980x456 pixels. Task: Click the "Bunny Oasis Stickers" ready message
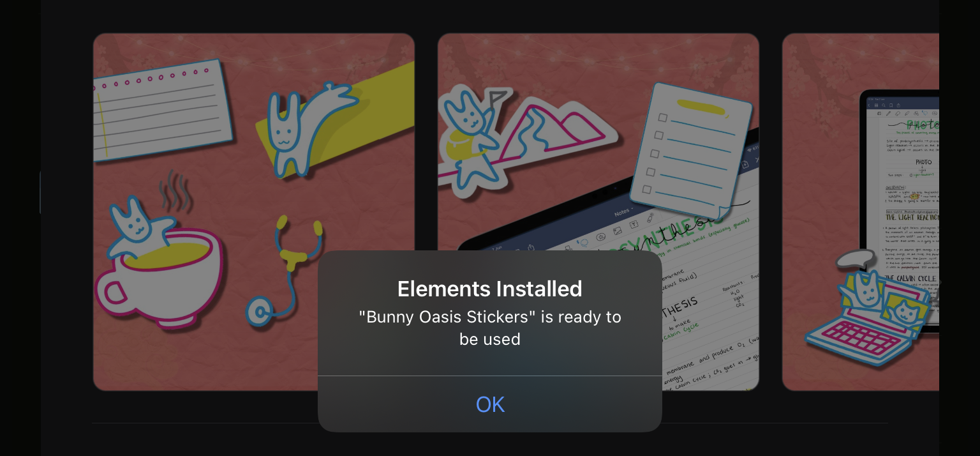(x=490, y=328)
